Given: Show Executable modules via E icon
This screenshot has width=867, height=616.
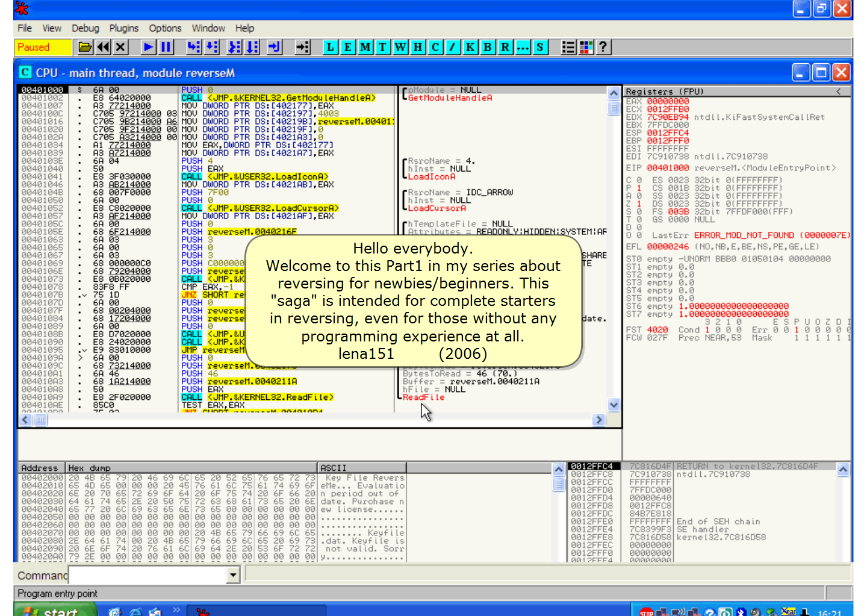Looking at the screenshot, I should pyautogui.click(x=347, y=47).
